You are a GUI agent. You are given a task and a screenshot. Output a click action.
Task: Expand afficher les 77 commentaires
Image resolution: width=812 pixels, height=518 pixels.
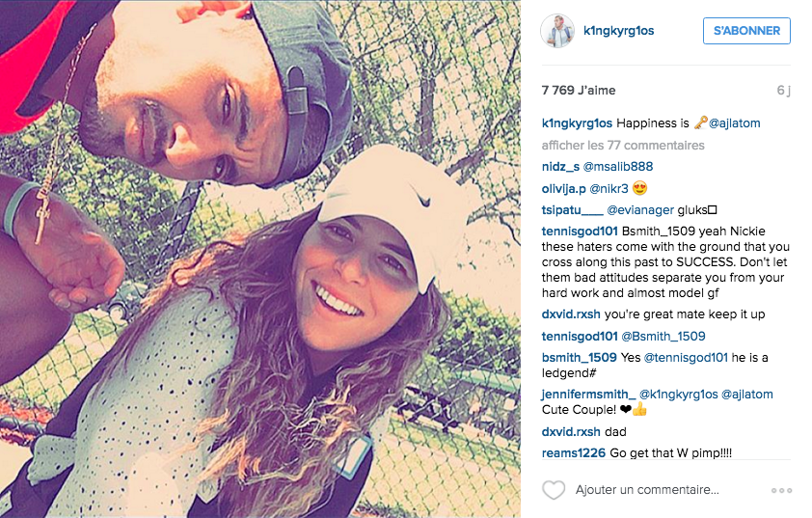tap(623, 145)
